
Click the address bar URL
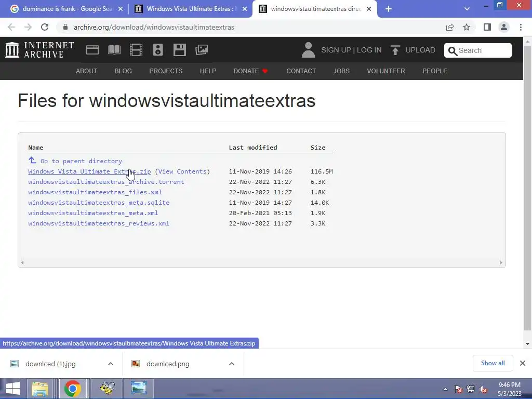[154, 27]
